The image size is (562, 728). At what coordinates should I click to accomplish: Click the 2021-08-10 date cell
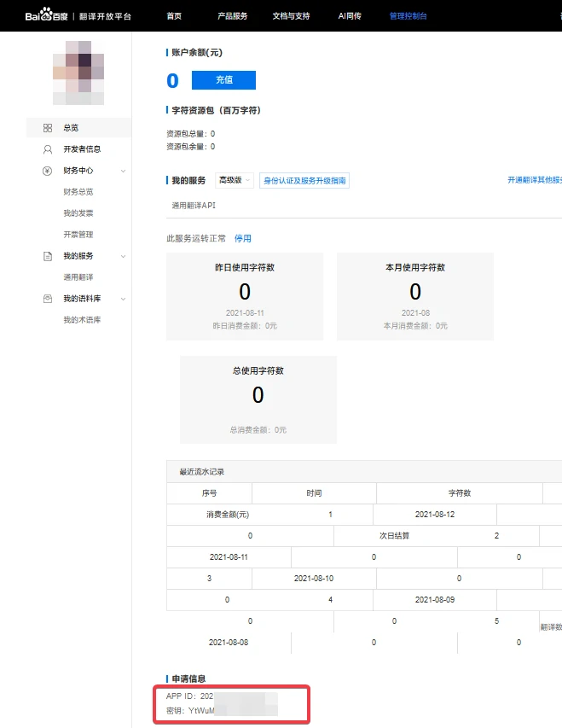point(314,579)
